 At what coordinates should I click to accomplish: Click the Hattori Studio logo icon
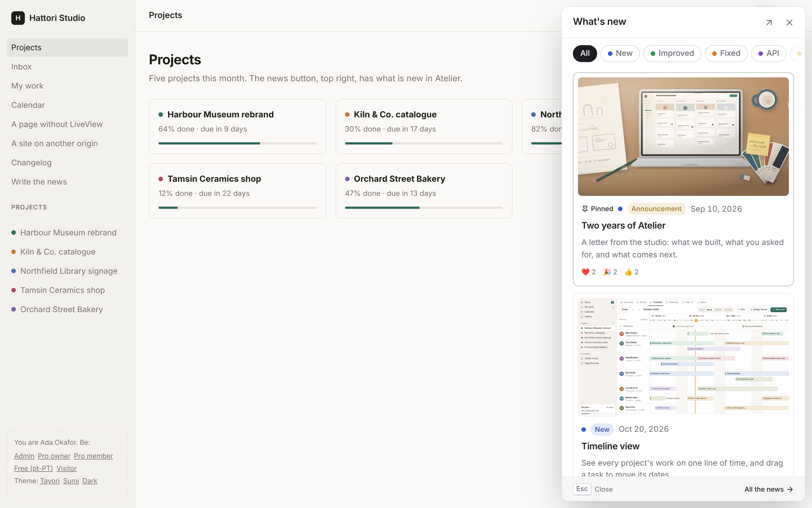(18, 18)
